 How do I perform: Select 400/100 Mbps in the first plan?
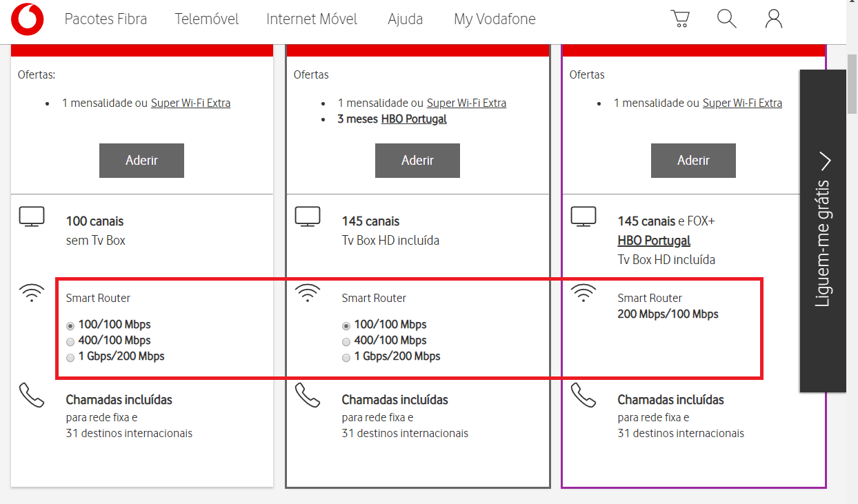(x=70, y=341)
